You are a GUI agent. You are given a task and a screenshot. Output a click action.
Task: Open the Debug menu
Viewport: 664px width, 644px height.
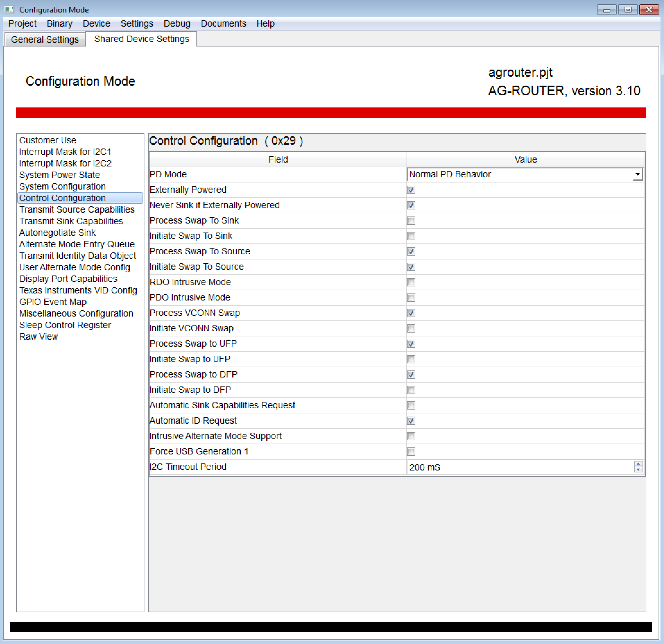[177, 24]
